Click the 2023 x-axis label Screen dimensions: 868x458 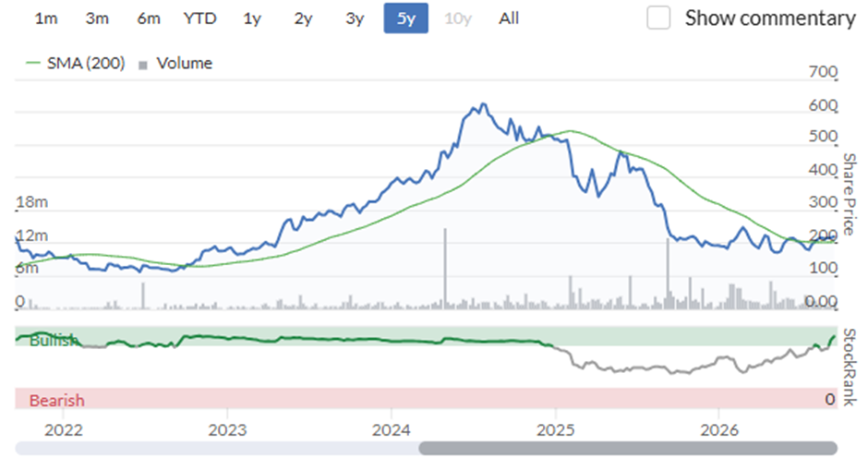227,429
